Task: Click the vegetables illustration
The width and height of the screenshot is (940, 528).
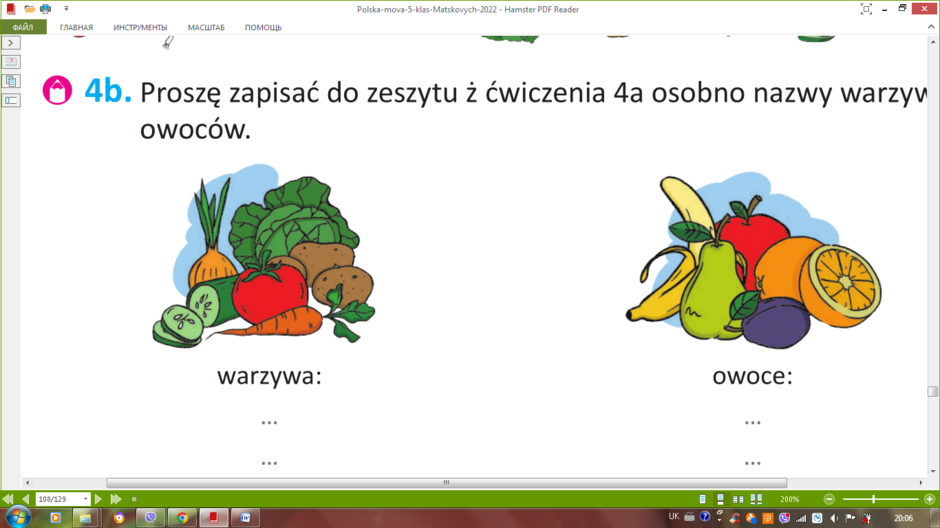Action: point(264,256)
